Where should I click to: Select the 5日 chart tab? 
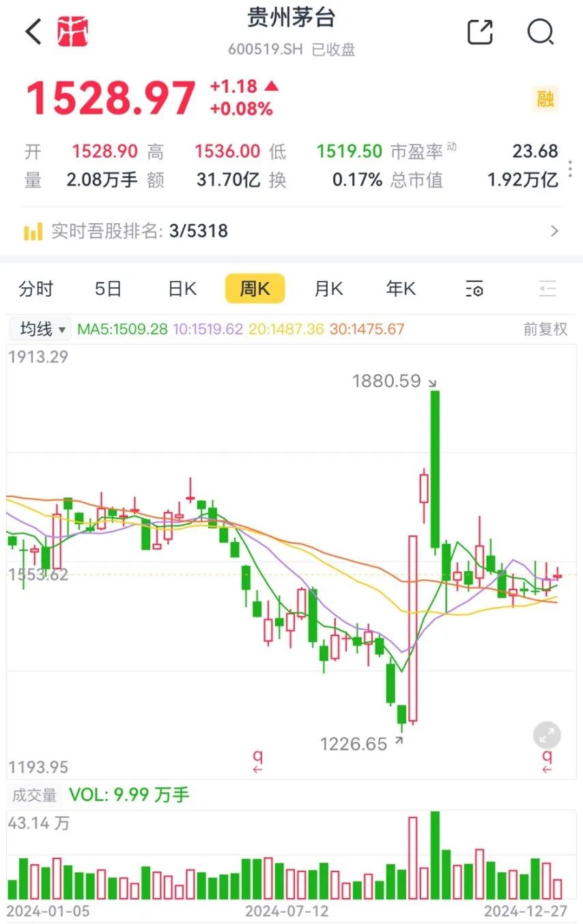click(108, 289)
